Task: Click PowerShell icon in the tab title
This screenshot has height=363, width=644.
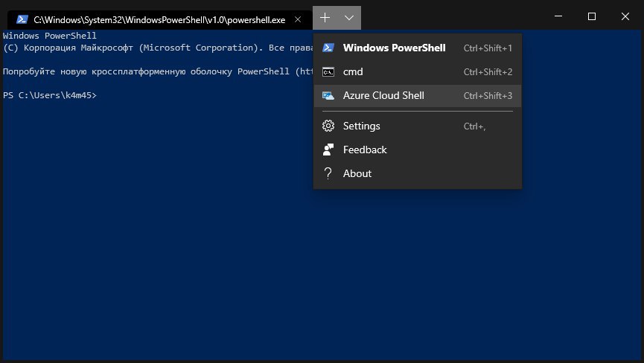Action: pyautogui.click(x=22, y=19)
